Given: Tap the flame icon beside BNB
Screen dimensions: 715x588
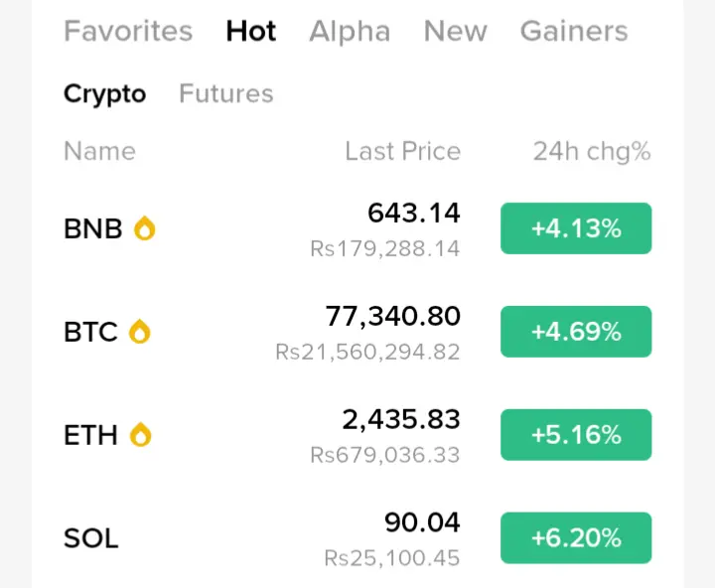Looking at the screenshot, I should pyautogui.click(x=145, y=228).
